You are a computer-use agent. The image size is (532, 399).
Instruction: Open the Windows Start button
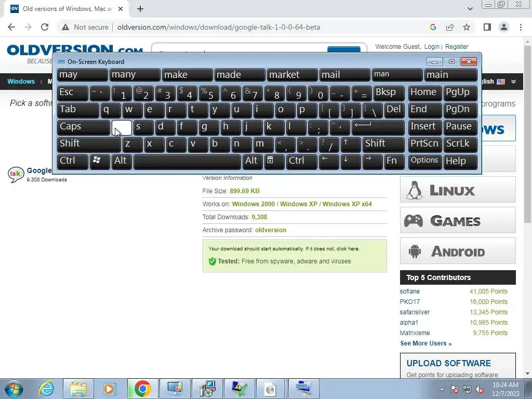(14, 389)
